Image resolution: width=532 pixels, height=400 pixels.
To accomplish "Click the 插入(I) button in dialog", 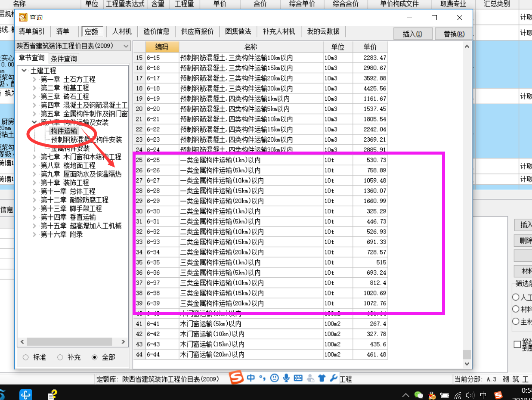I will [x=412, y=34].
